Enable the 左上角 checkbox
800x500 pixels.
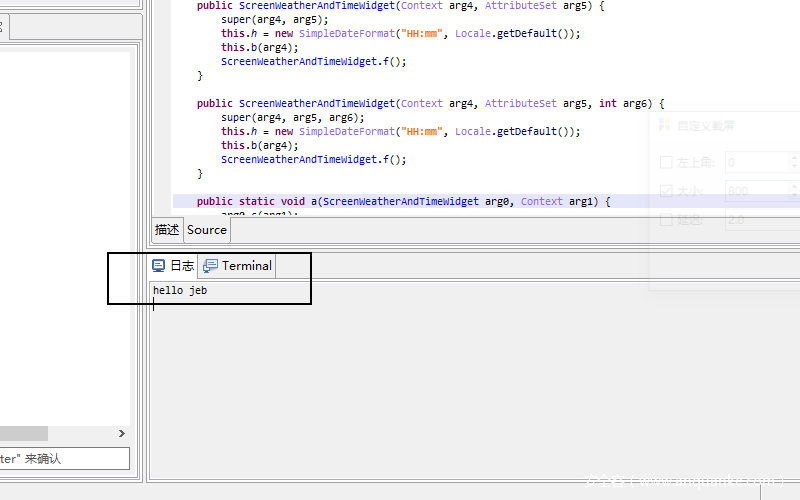point(667,162)
